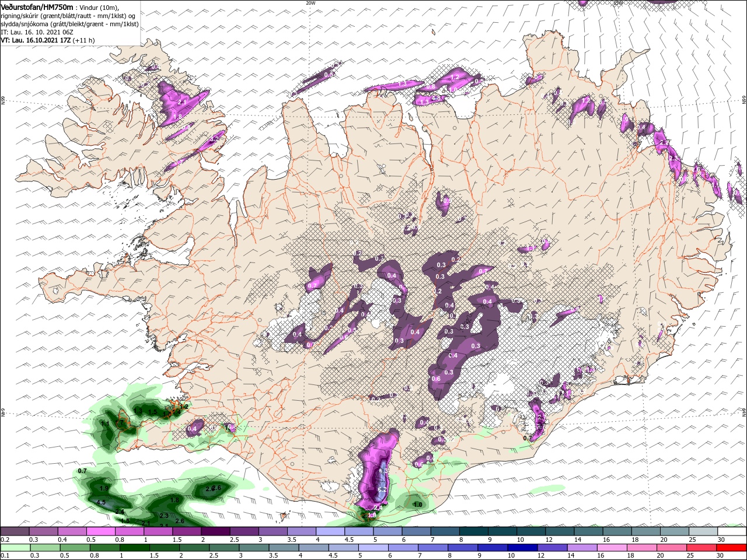Pick snow swatch between 0.3 and 0.4
Screen dimensions: 747x560
(44, 531)
